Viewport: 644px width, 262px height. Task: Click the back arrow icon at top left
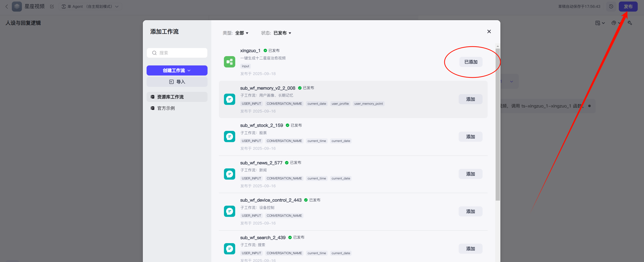[x=7, y=7]
